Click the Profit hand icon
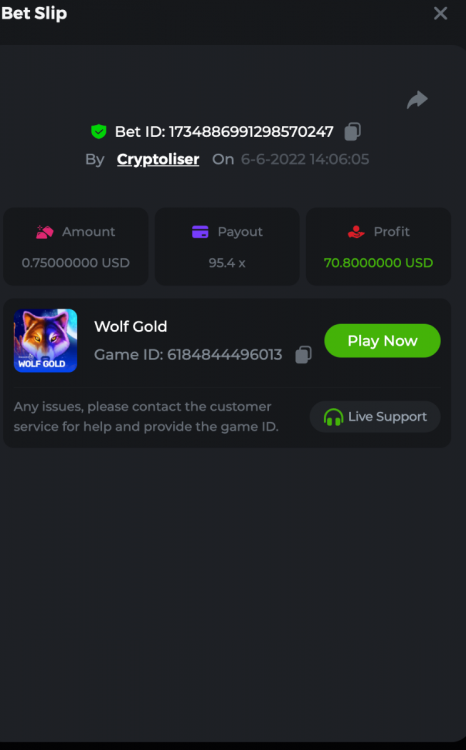Image resolution: width=466 pixels, height=750 pixels. 356,232
